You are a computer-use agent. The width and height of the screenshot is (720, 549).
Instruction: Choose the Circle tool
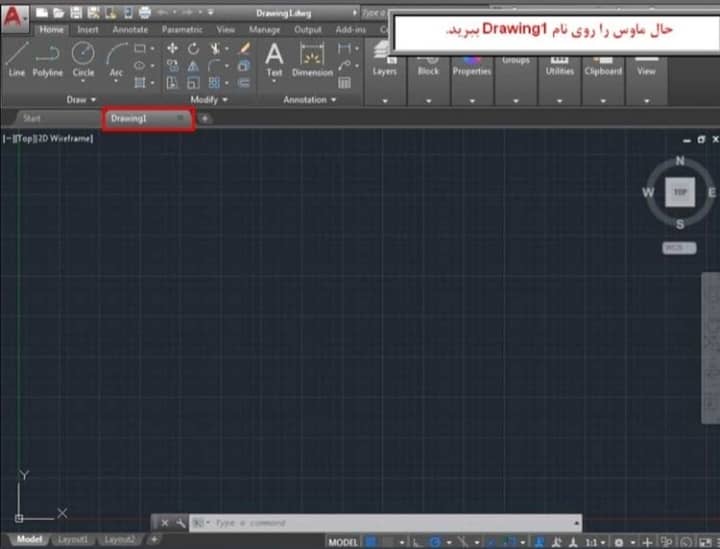coord(83,59)
